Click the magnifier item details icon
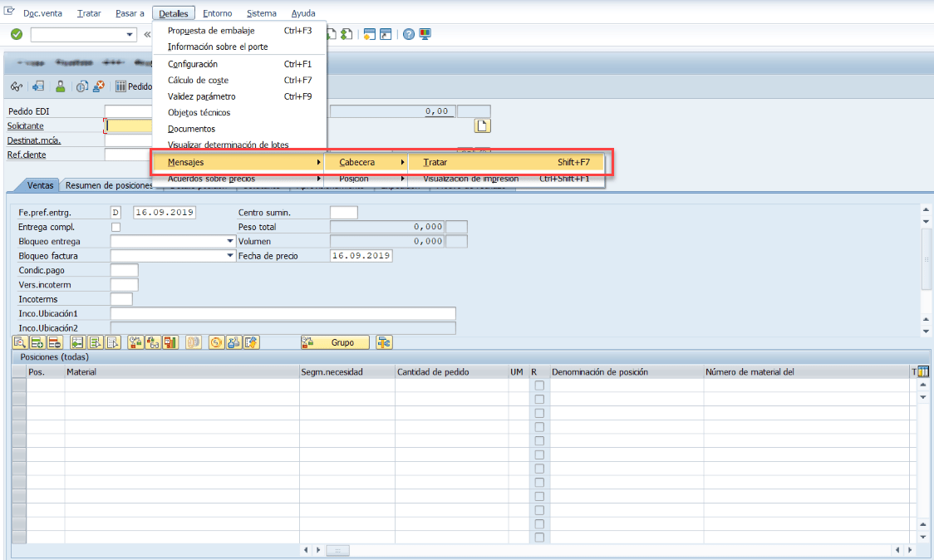This screenshot has width=934, height=560. 20,342
